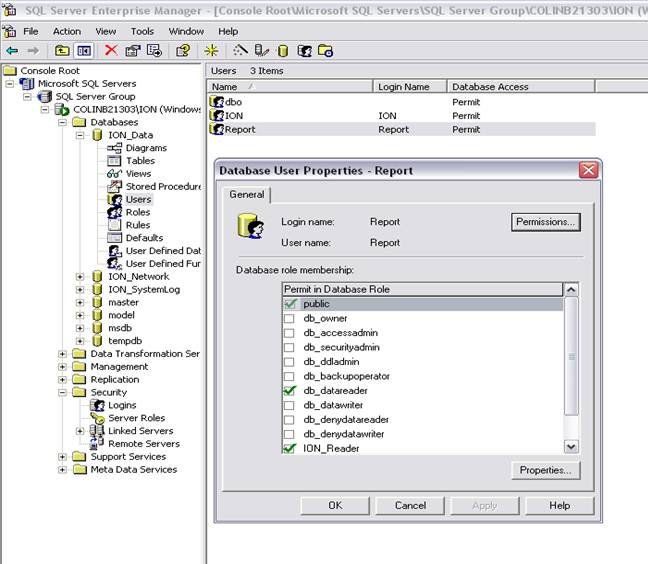
Task: Toggle the Show/Hide console tree icon
Action: [x=84, y=51]
